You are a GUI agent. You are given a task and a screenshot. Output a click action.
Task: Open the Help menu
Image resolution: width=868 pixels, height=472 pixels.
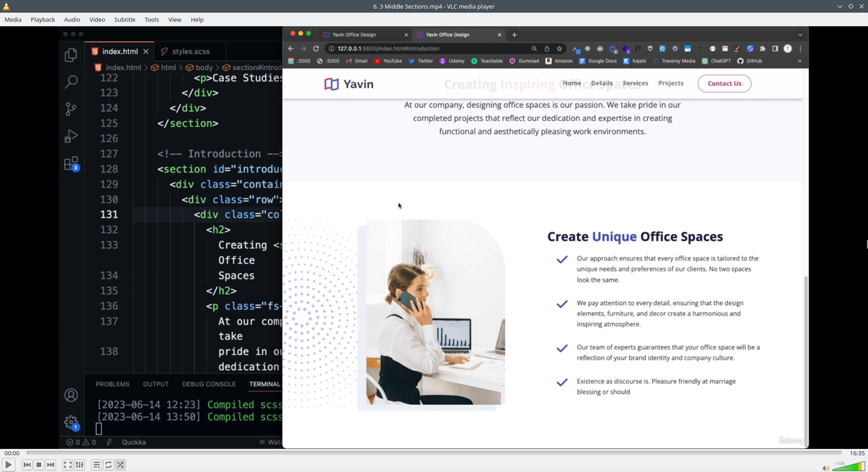[197, 19]
